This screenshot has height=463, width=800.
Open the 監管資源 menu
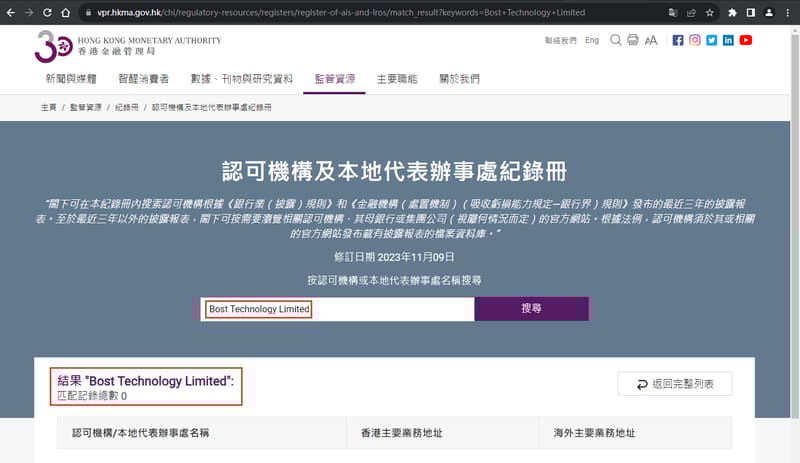[x=335, y=79]
